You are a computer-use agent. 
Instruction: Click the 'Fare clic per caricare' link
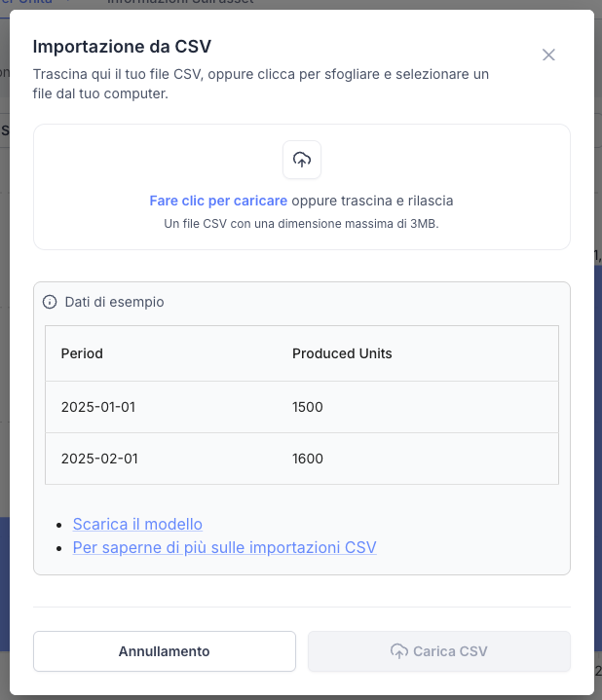(218, 201)
